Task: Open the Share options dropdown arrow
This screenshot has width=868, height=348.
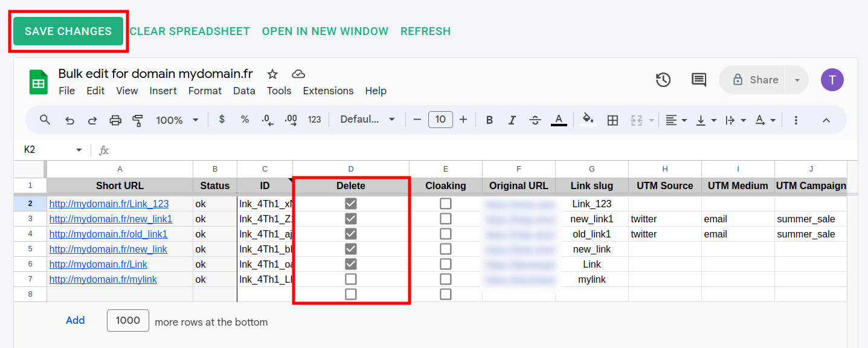Action: [797, 80]
